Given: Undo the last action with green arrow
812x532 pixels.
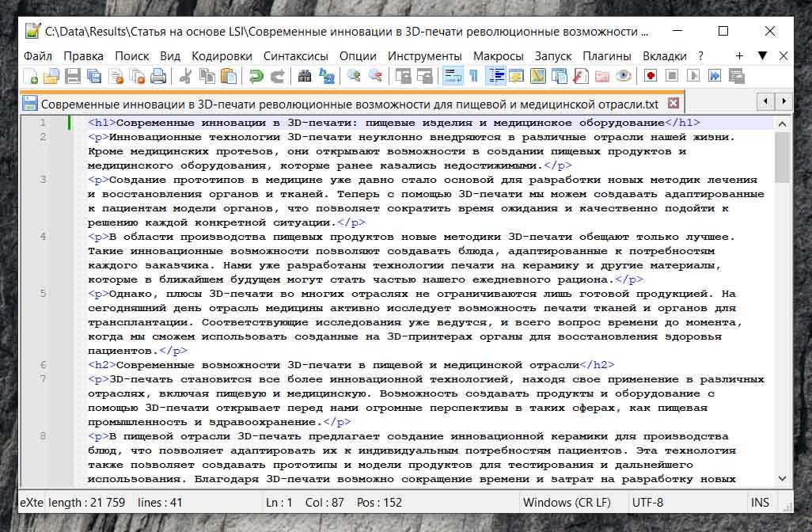Looking at the screenshot, I should tap(256, 76).
